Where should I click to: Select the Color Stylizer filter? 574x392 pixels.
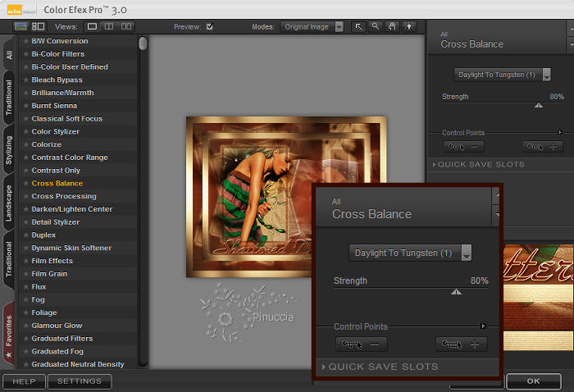click(55, 131)
